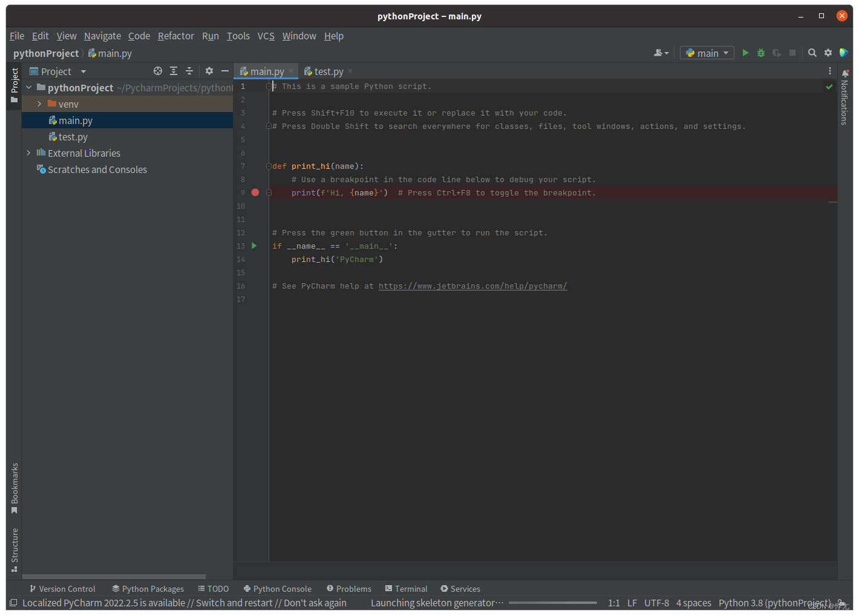Open the Tools menu

coord(238,36)
